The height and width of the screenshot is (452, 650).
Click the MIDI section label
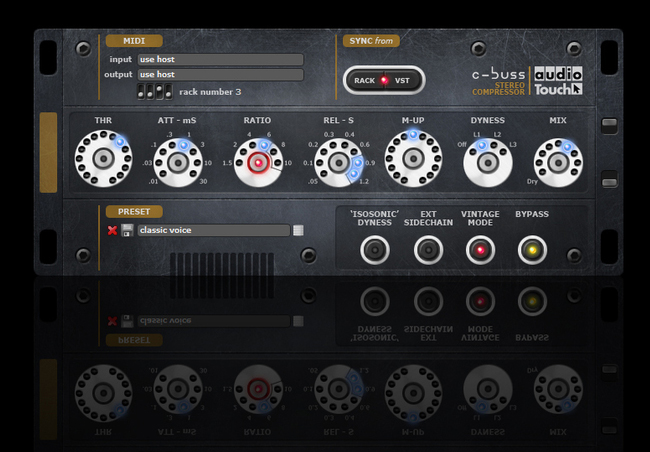(x=134, y=41)
